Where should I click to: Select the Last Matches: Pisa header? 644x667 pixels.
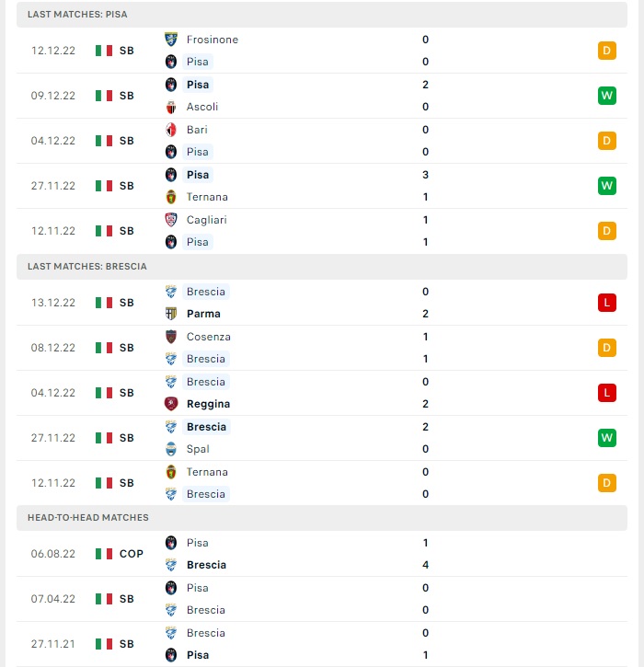322,15
